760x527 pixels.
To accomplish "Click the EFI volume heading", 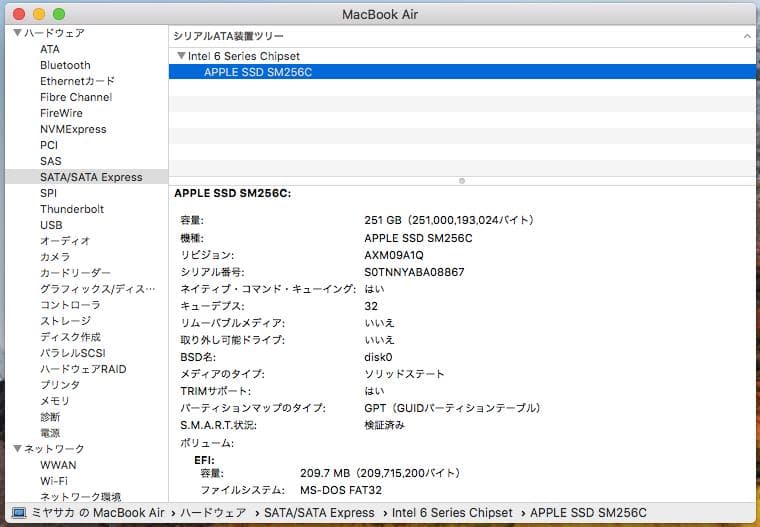I will click(205, 460).
